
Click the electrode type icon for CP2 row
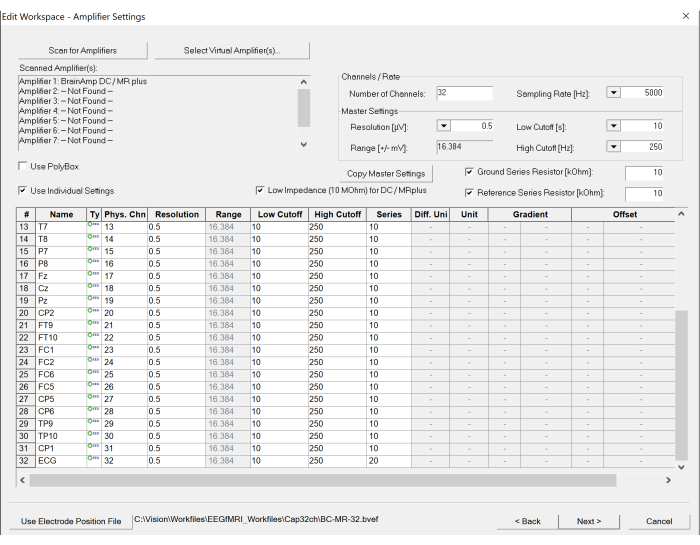pyautogui.click(x=93, y=310)
